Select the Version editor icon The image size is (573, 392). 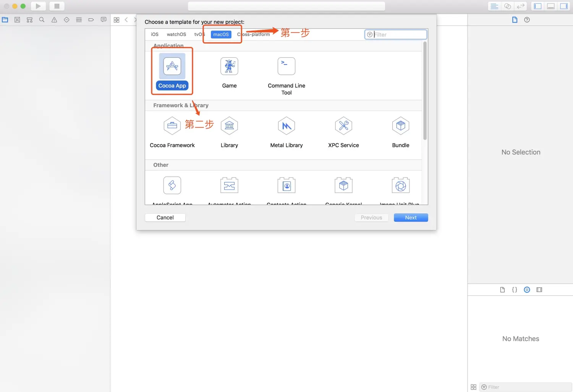click(521, 6)
